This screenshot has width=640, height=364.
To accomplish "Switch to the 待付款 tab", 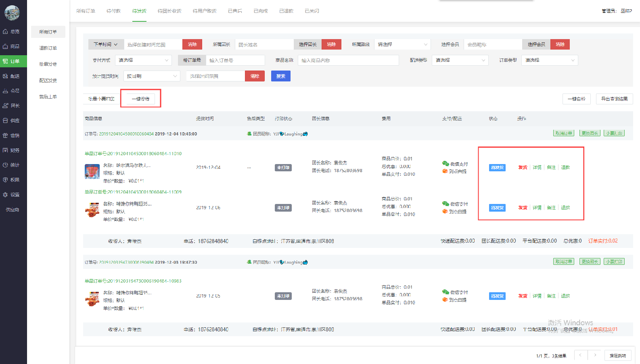I will [x=113, y=11].
